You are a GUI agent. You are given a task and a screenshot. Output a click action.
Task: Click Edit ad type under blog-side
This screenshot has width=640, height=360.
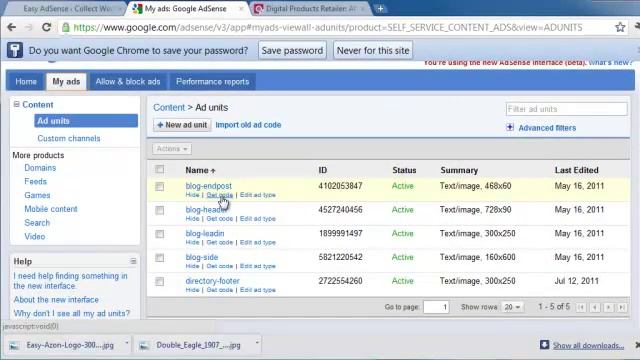pos(258,266)
